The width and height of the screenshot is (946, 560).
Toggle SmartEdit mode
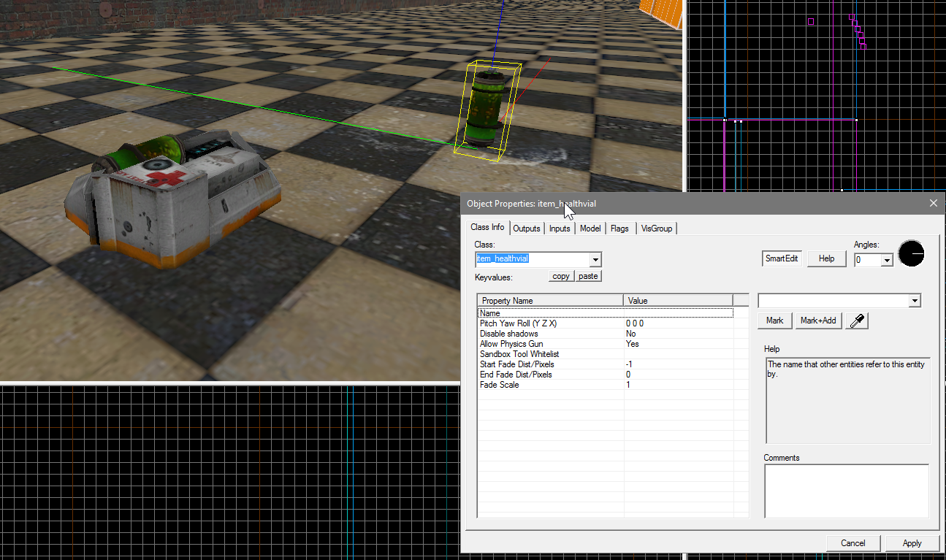pos(781,258)
